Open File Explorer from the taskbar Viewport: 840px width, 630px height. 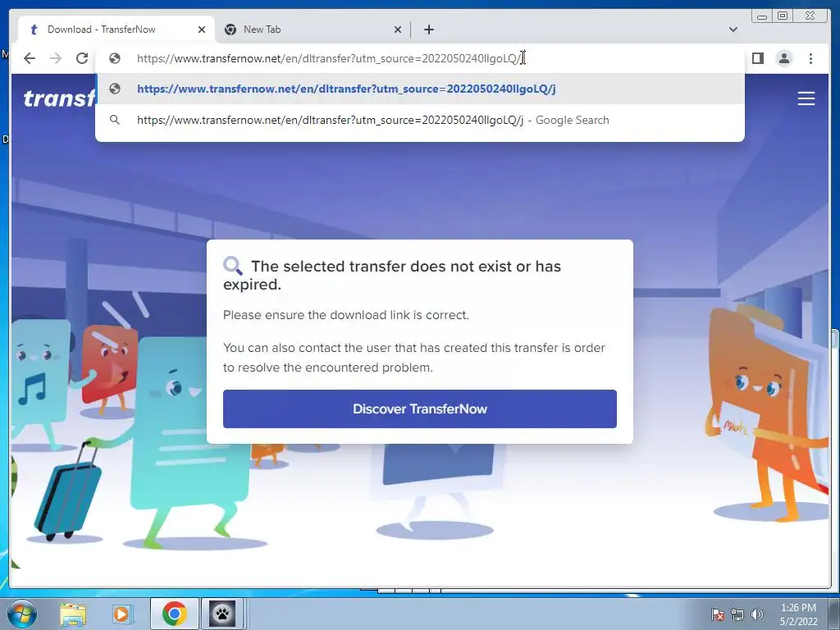coord(73,614)
